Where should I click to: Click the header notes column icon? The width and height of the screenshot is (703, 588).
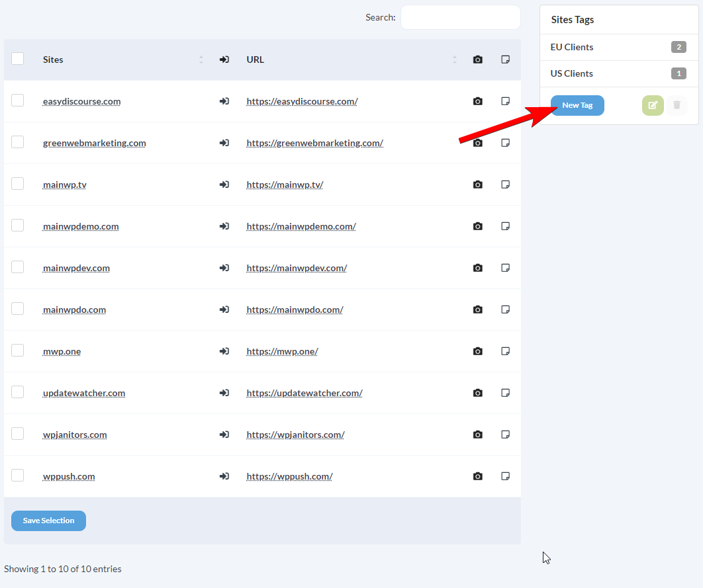point(505,60)
